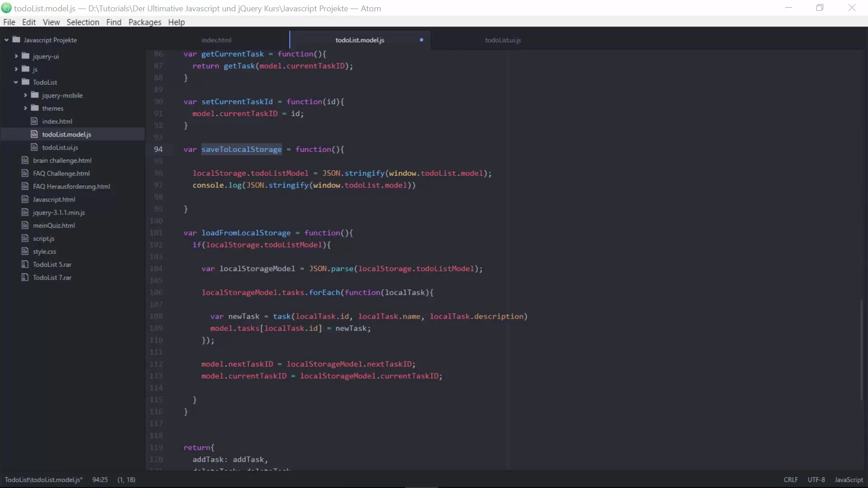Click the loadFromLocalStorage function name
The image size is (868, 488).
(246, 233)
